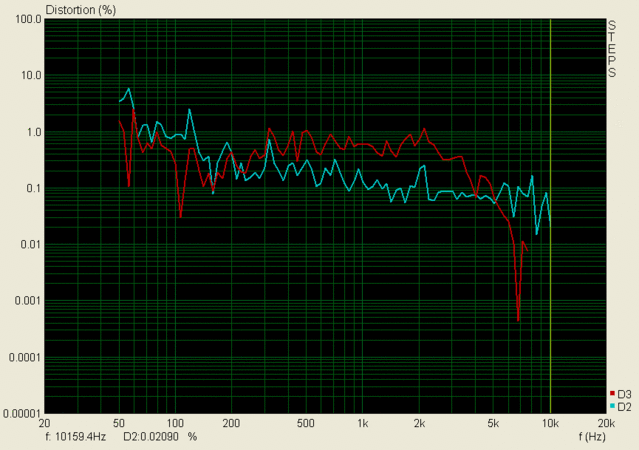Viewport: 639px width, 450px height.
Task: Click the 20 x-axis frequency label
Action: tap(44, 424)
